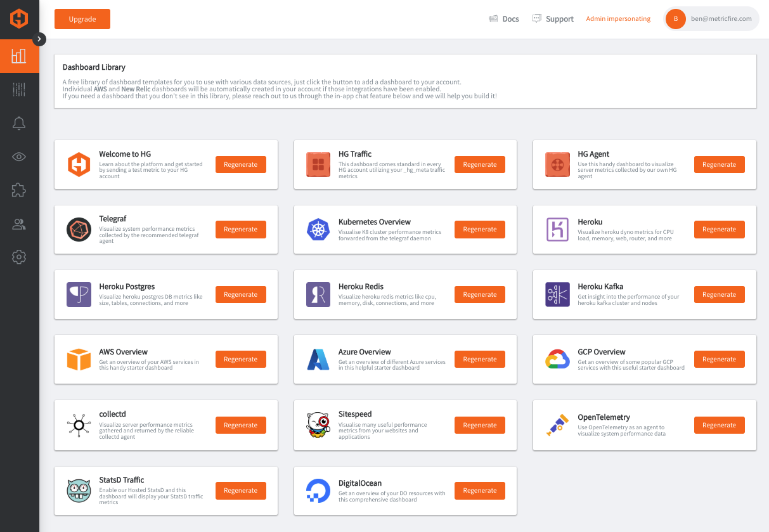Click the Dashboard Library heading

(x=94, y=67)
